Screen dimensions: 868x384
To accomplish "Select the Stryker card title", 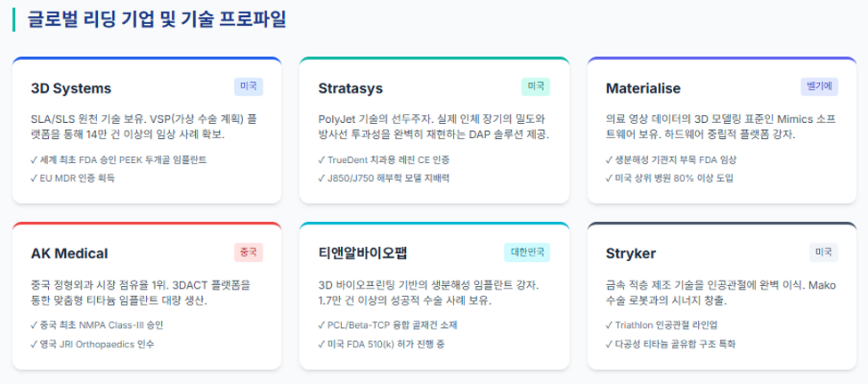I will pyautogui.click(x=631, y=254).
